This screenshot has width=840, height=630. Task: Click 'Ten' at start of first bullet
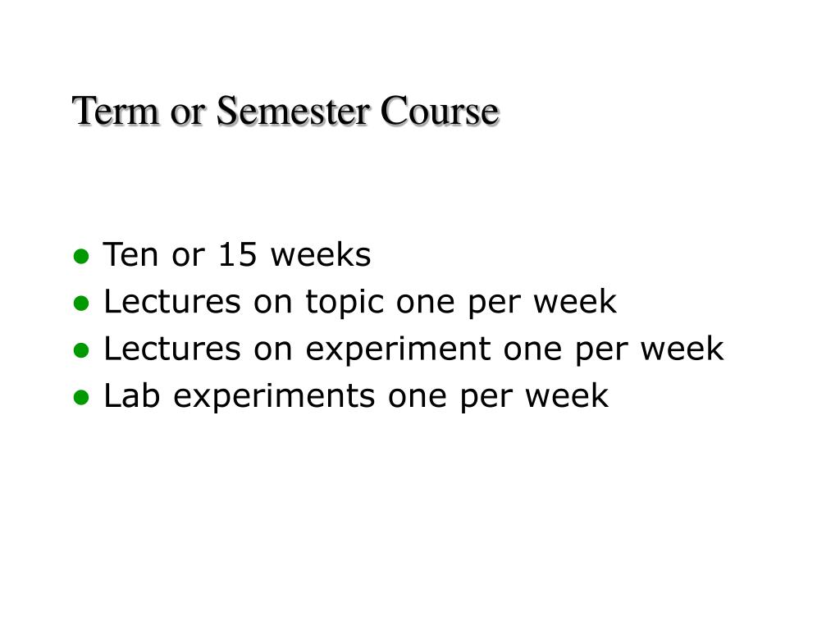(x=130, y=254)
